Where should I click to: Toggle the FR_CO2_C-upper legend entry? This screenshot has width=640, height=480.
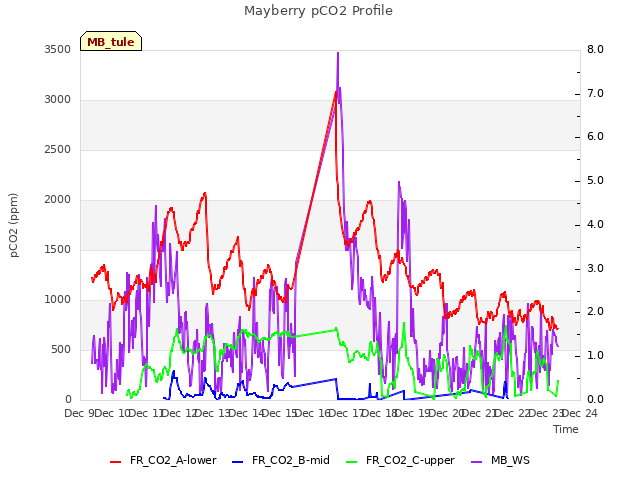coord(400,460)
